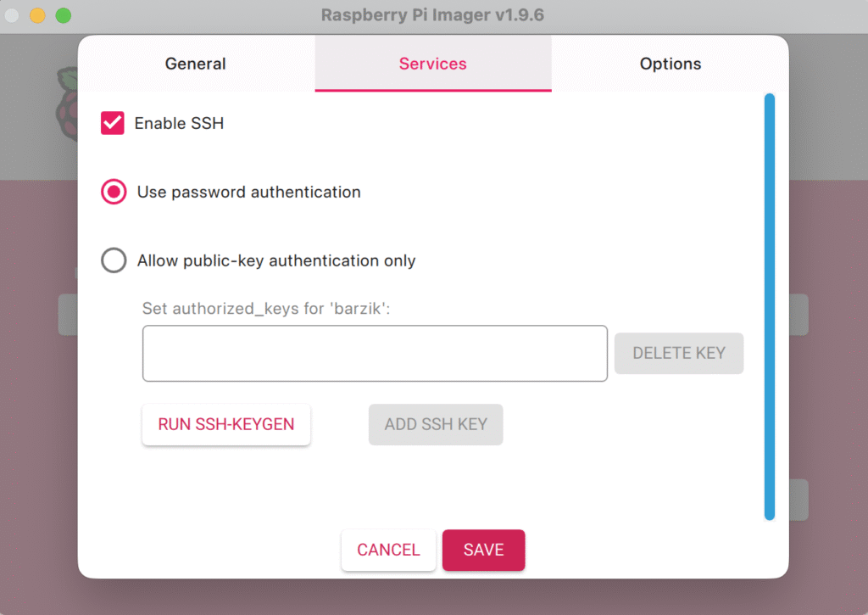Image resolution: width=868 pixels, height=615 pixels.
Task: Select 'Allow public-key authentication only'
Action: pos(113,260)
